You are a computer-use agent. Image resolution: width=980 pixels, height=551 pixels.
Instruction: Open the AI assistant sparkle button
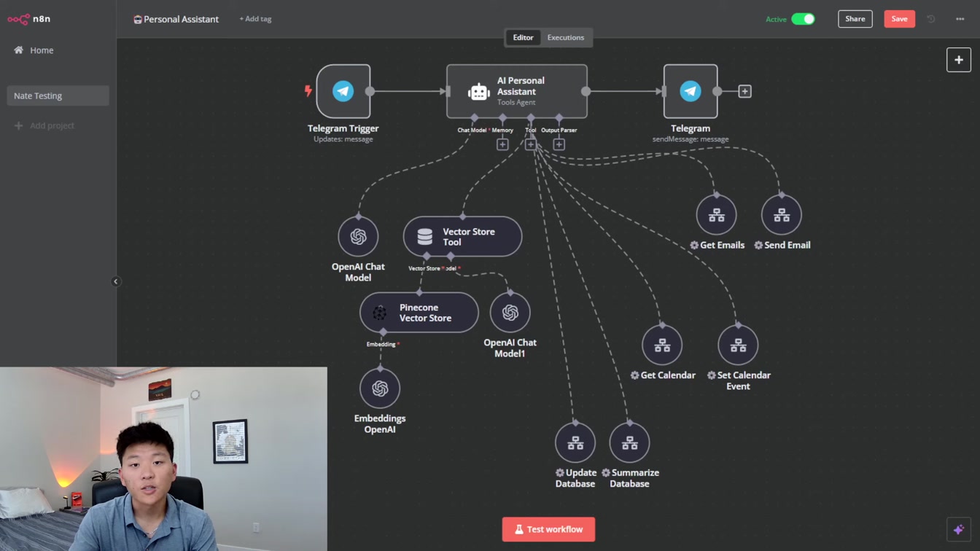tap(959, 529)
